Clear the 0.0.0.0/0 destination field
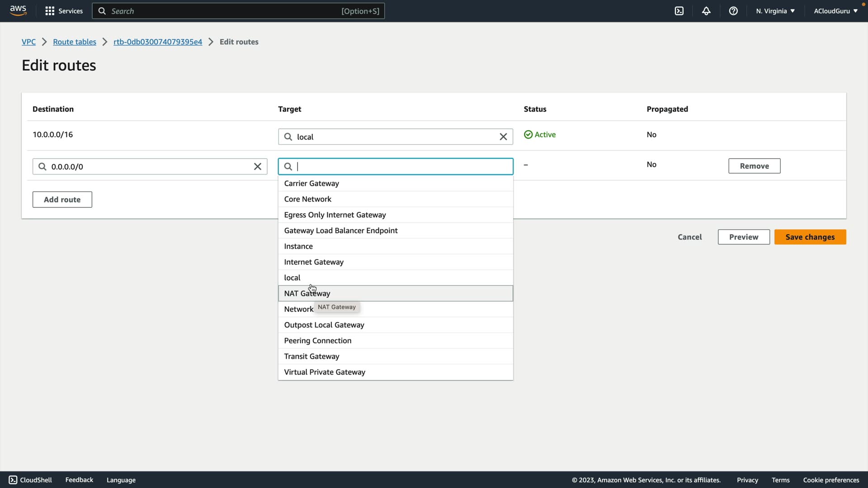868x488 pixels. pos(258,167)
